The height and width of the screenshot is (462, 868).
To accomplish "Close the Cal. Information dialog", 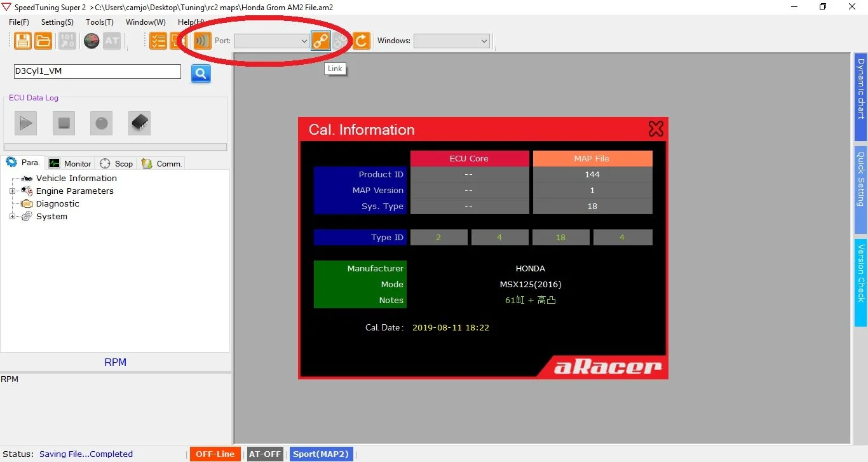I will (x=656, y=129).
